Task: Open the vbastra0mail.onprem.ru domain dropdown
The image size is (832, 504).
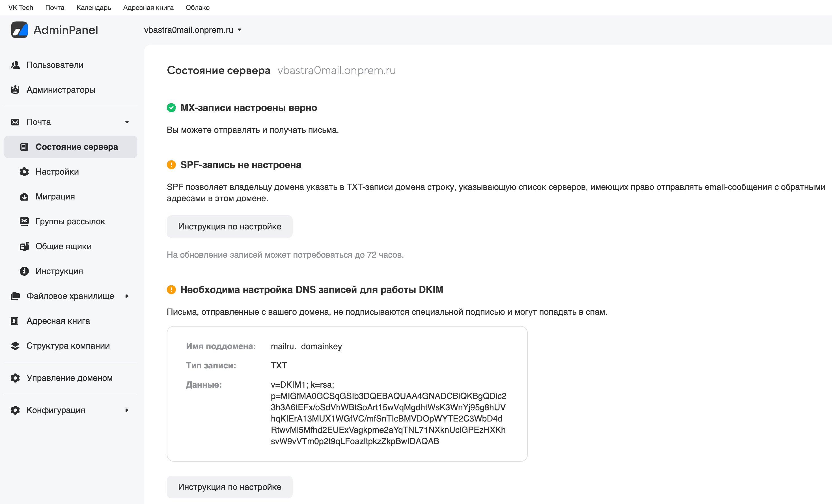Action: 193,30
